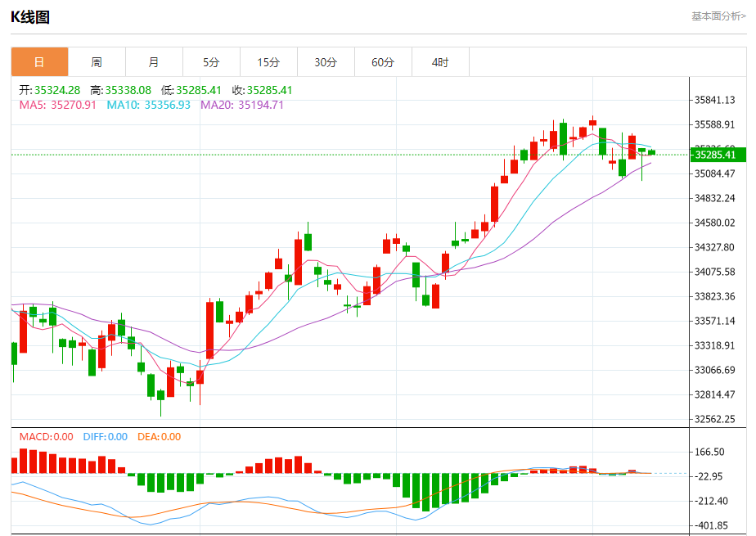Open the 60分 chart tab
This screenshot has width=756, height=536.
383,62
